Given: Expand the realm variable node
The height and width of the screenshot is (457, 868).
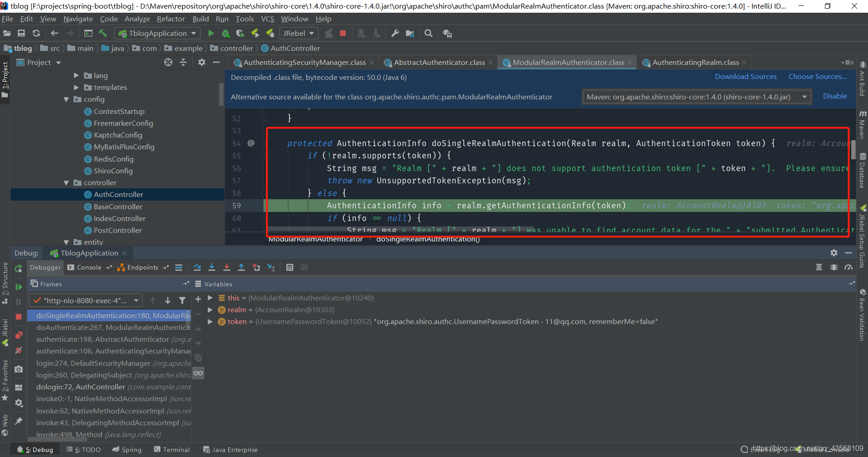Looking at the screenshot, I should click(x=210, y=310).
